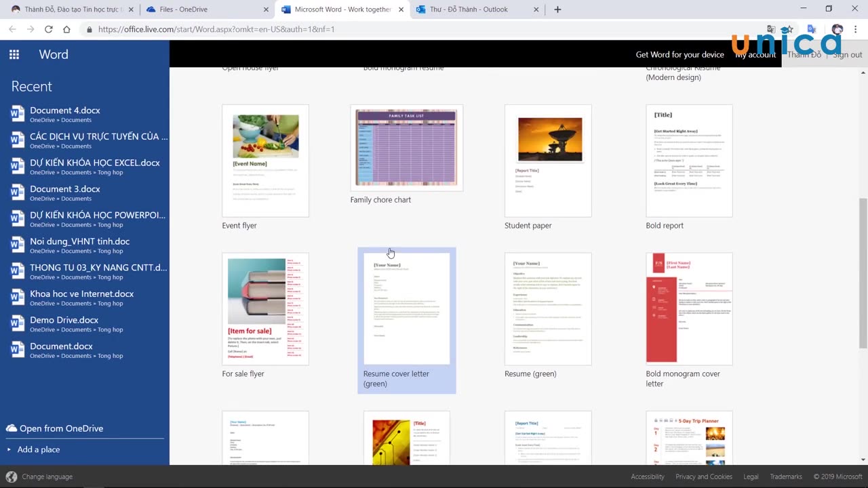This screenshot has height=488, width=868.
Task: Switch to the Thành Đỗ Đào tạo Tin học tab
Action: pyautogui.click(x=71, y=9)
